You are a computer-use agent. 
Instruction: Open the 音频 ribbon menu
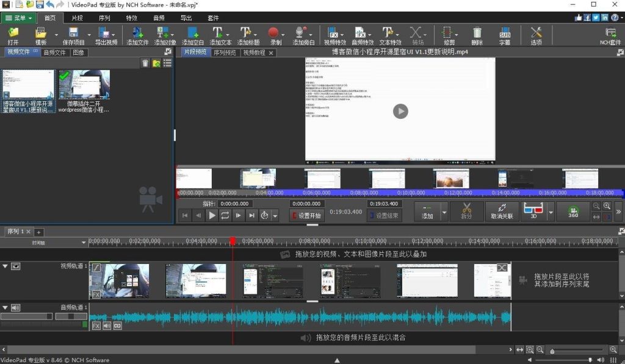pos(157,18)
